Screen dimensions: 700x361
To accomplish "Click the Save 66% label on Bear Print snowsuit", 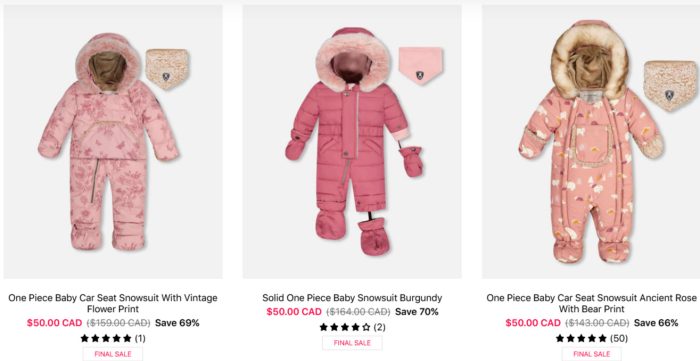I will pos(656,323).
